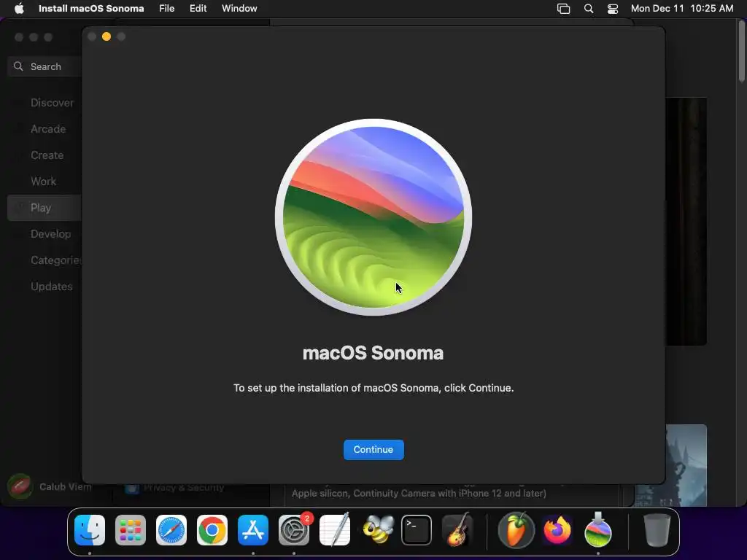Click the App Store Search field
747x560 pixels.
[x=45, y=66]
